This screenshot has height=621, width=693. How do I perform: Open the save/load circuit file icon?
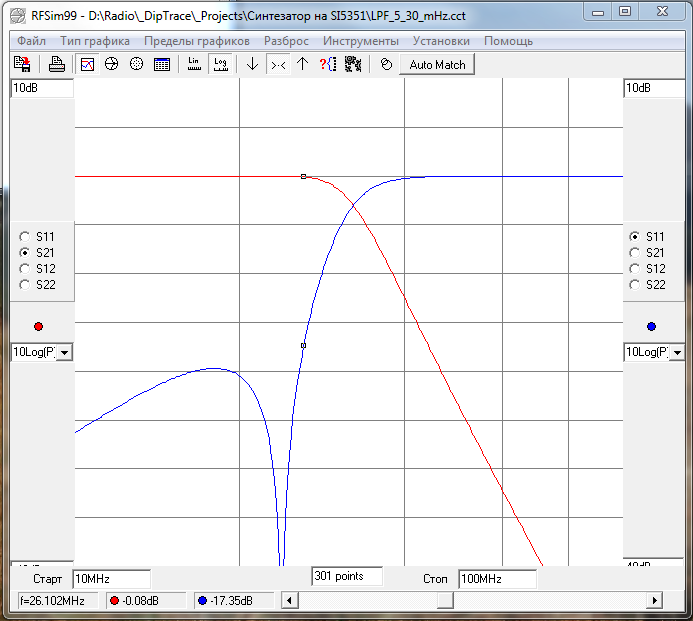pyautogui.click(x=22, y=65)
